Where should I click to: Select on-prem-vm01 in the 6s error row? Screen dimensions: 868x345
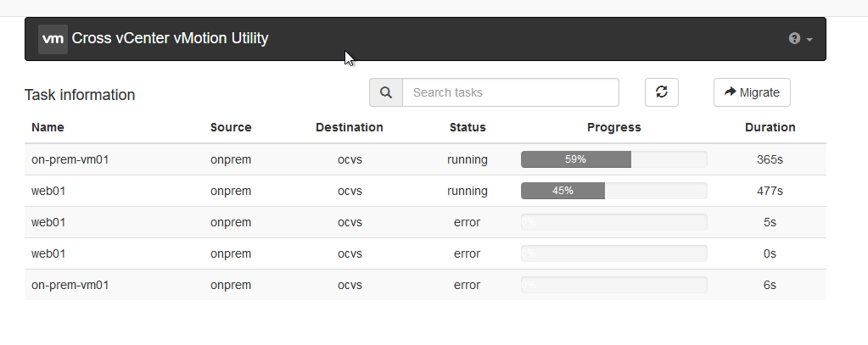pyautogui.click(x=70, y=286)
